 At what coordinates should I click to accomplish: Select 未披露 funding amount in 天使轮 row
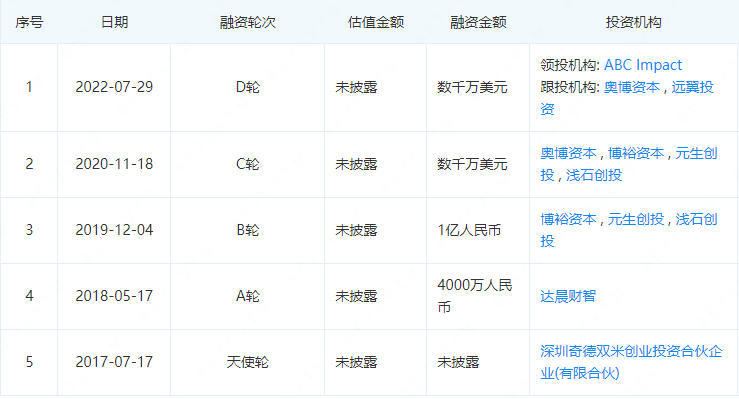(x=459, y=362)
